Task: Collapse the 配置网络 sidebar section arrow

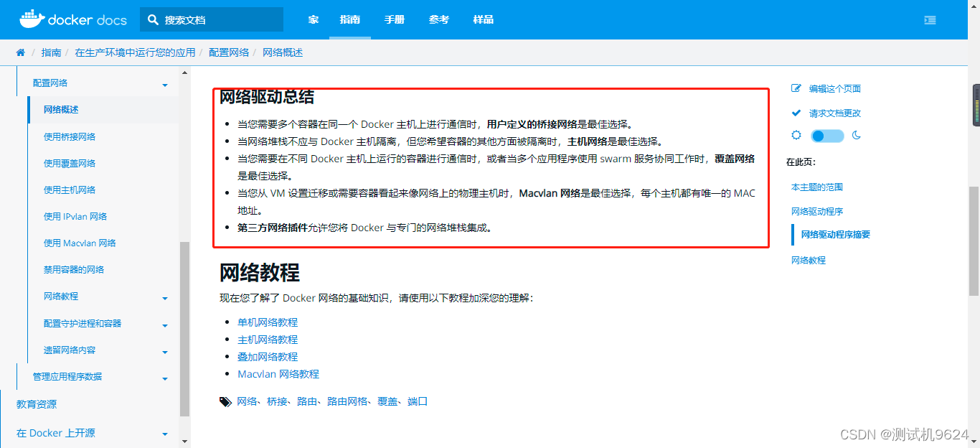Action: tap(165, 85)
